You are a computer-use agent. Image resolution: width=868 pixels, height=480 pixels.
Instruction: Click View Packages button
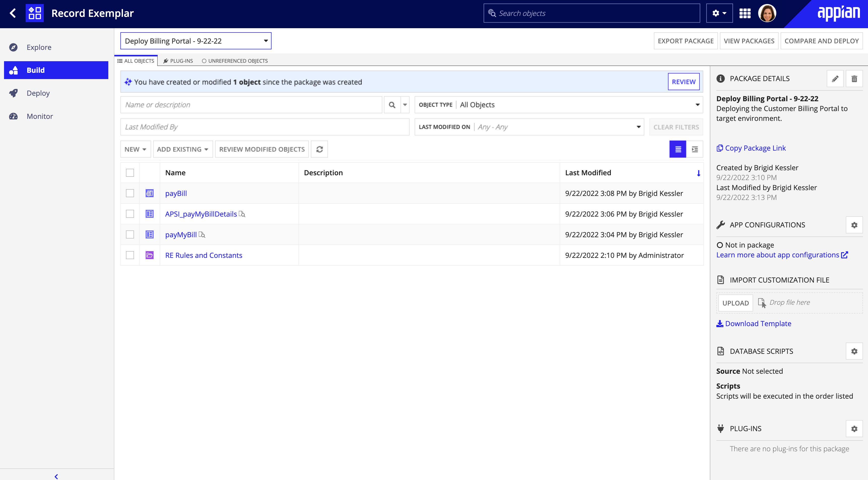tap(749, 41)
